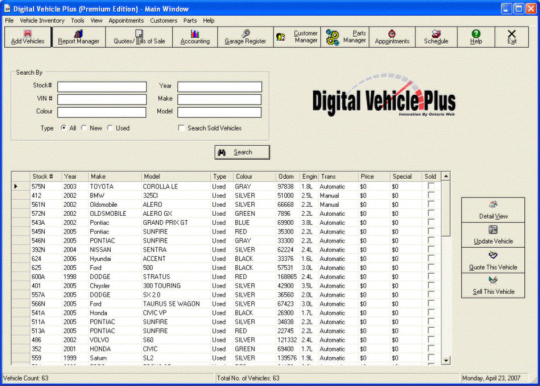The height and width of the screenshot is (386, 540).
Task: Click the Colour search field
Action: pyautogui.click(x=102, y=112)
